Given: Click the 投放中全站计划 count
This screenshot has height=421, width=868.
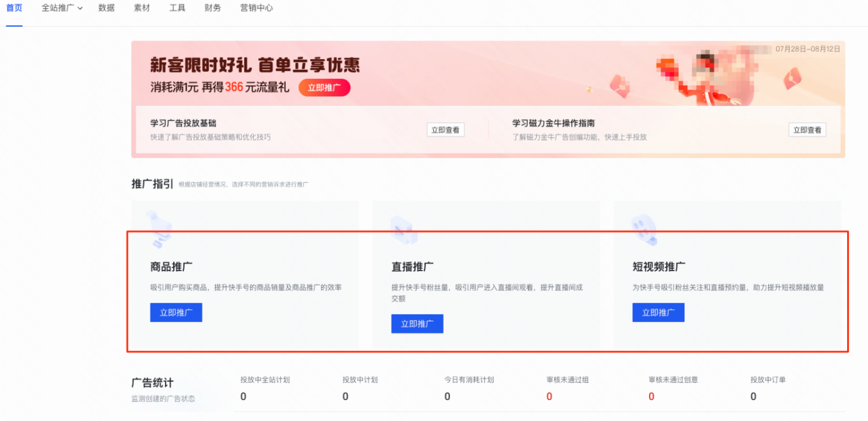Looking at the screenshot, I should coord(244,396).
